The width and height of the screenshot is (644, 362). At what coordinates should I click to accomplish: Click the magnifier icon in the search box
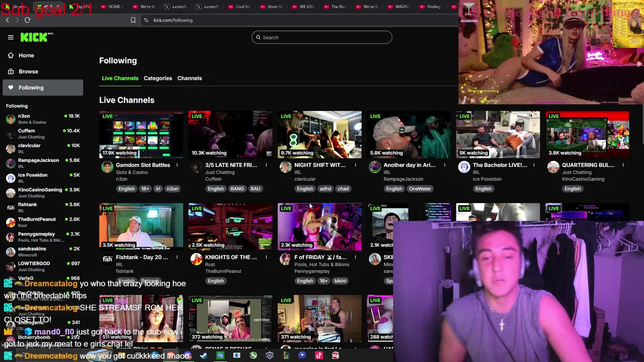[258, 37]
